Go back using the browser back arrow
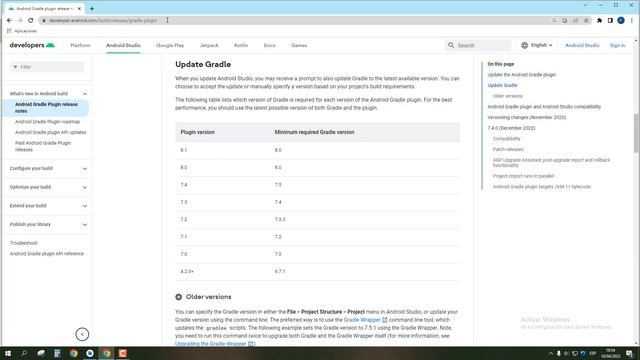 (9, 20)
